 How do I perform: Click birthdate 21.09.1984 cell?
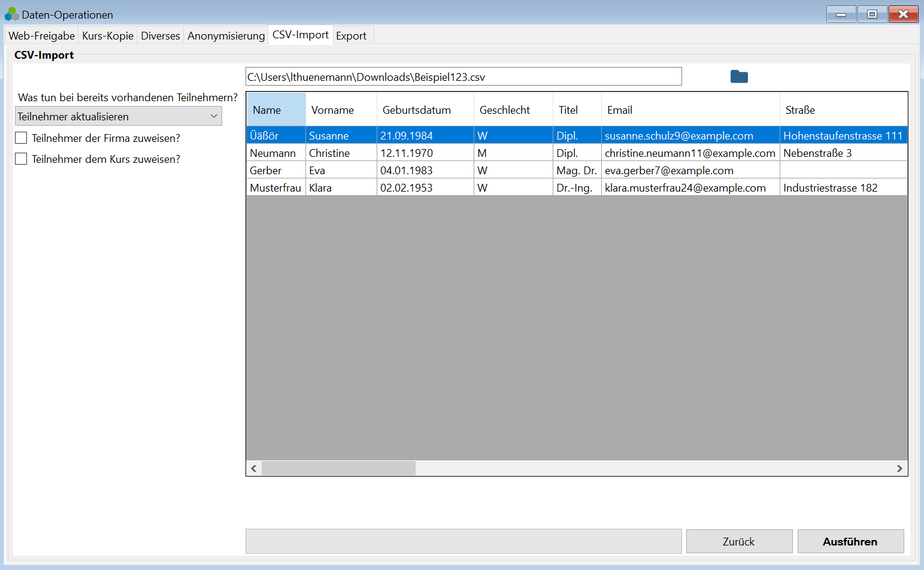[x=425, y=135]
